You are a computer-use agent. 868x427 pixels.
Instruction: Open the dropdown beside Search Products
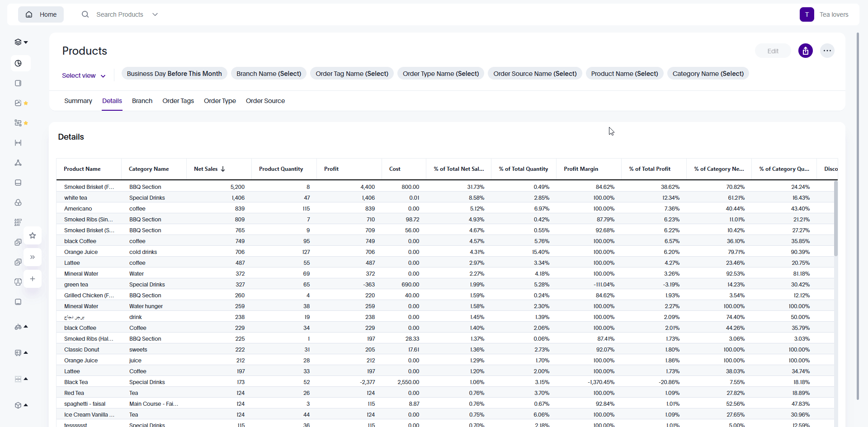point(155,14)
